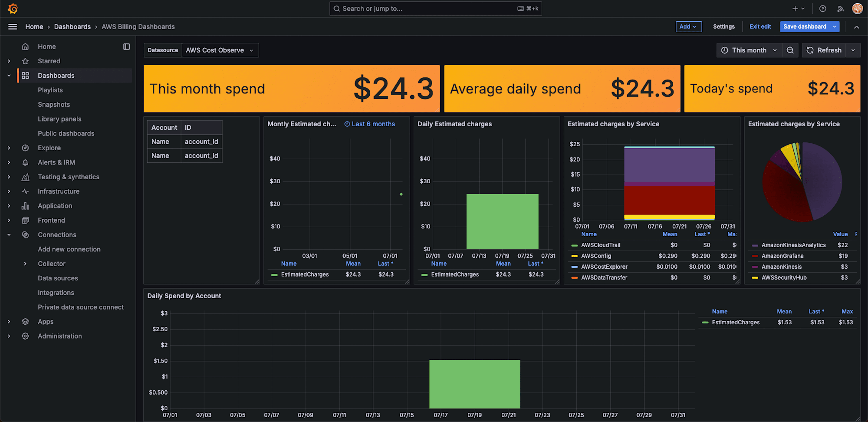Screen dimensions: 868x422
Task: Open the This month time range dropdown
Action: [749, 50]
